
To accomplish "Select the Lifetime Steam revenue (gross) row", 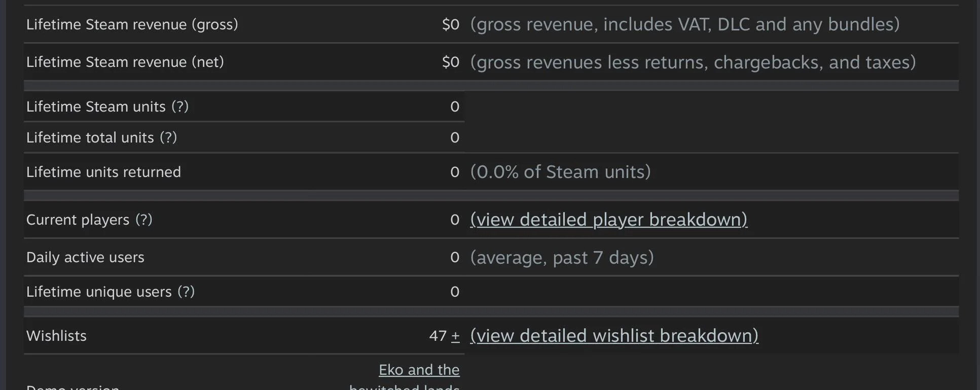I will click(132, 24).
